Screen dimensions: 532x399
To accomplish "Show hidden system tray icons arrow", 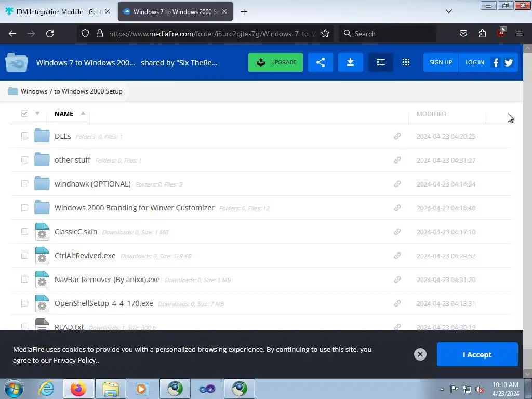I will pyautogui.click(x=442, y=389).
